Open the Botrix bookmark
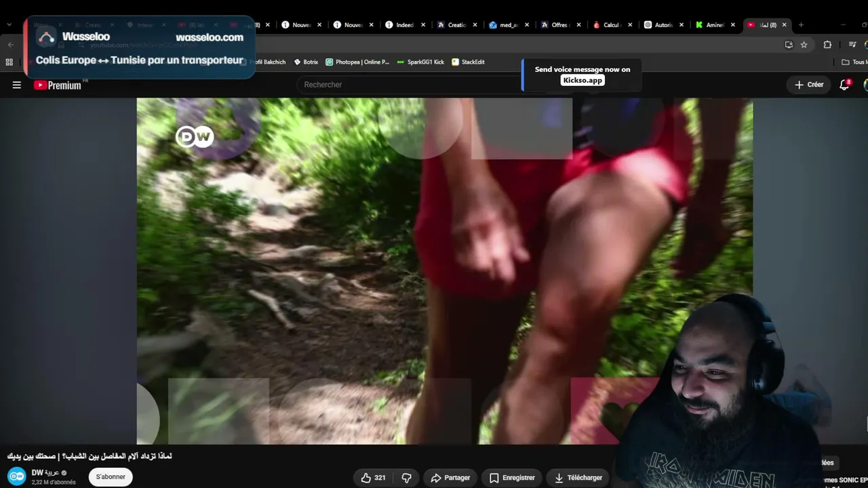This screenshot has height=488, width=868. point(306,62)
